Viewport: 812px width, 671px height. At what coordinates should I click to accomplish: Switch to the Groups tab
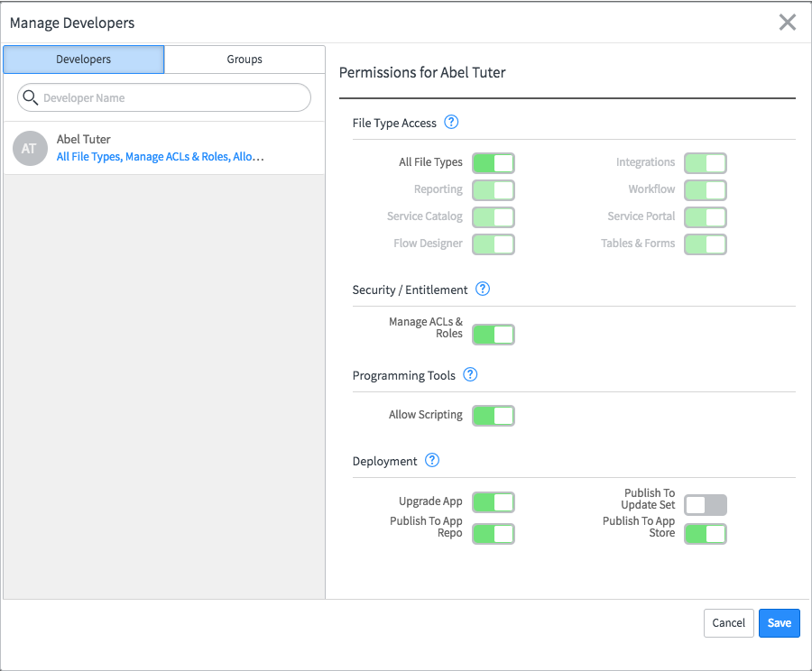click(245, 60)
